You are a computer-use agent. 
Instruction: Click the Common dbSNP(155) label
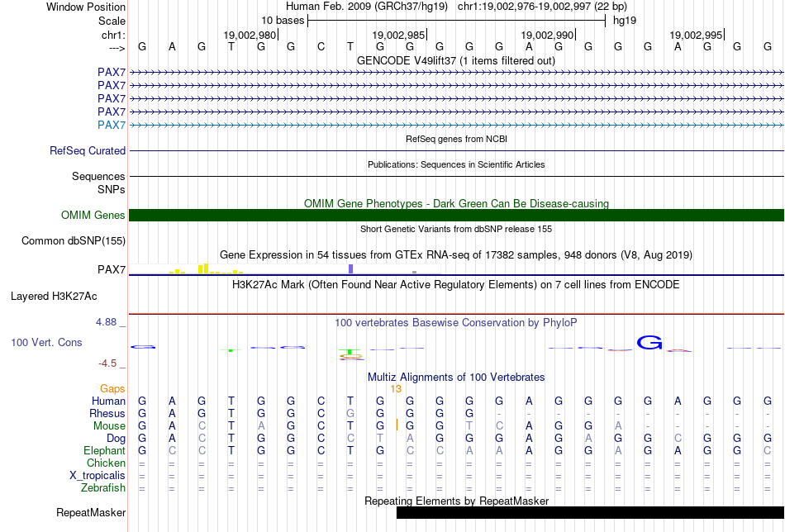coord(74,240)
